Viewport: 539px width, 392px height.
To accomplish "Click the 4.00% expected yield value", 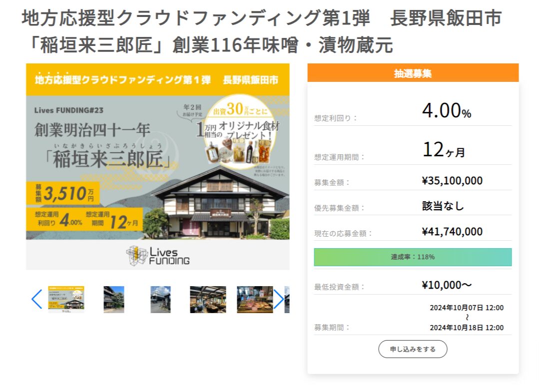I will (447, 111).
